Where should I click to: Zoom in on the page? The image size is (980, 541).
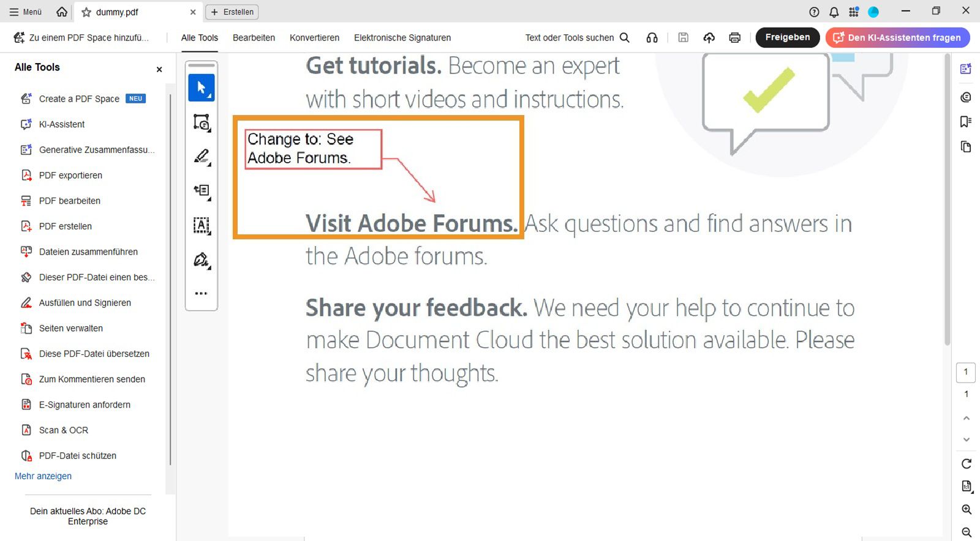(x=967, y=509)
